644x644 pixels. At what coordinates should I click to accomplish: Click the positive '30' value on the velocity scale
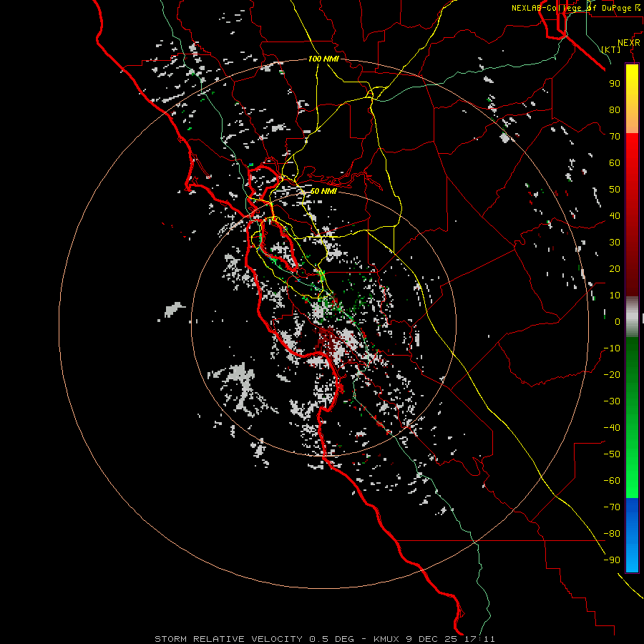[615, 243]
